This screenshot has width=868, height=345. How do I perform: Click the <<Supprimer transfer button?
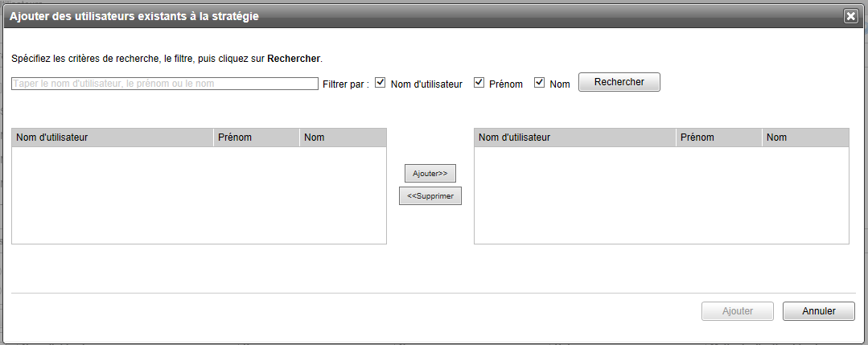(x=430, y=196)
